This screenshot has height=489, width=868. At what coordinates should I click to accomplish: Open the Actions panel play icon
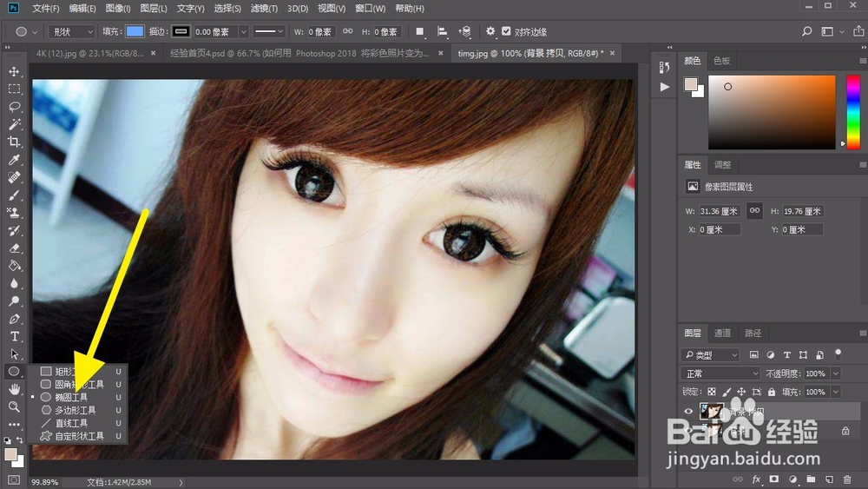click(665, 87)
